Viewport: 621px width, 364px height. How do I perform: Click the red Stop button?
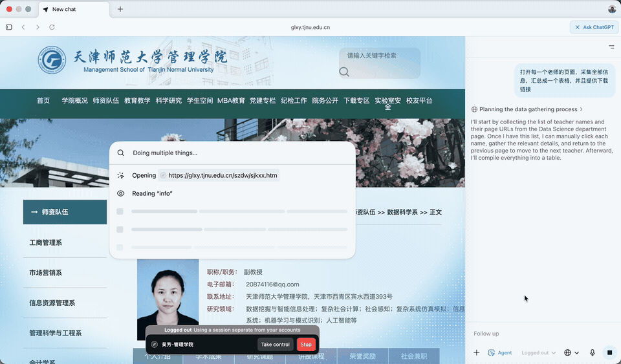point(306,345)
